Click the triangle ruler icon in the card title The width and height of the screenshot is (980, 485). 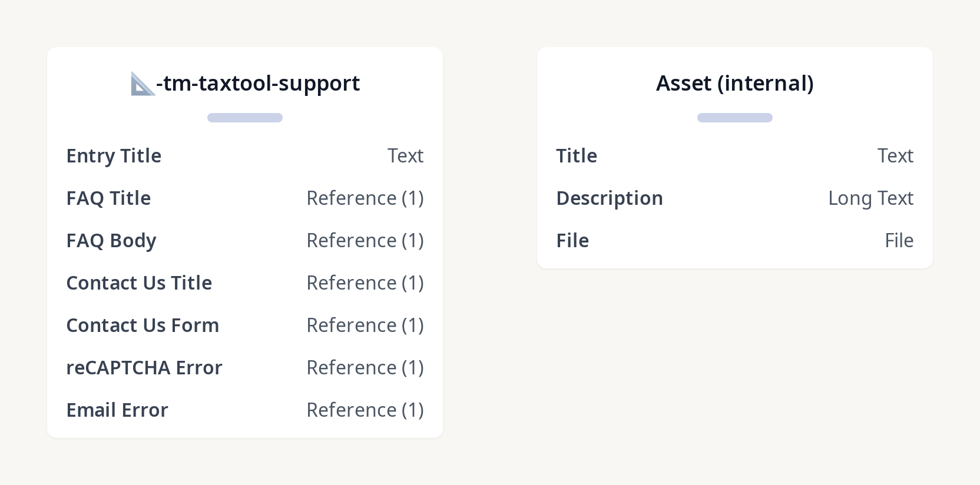click(x=142, y=84)
